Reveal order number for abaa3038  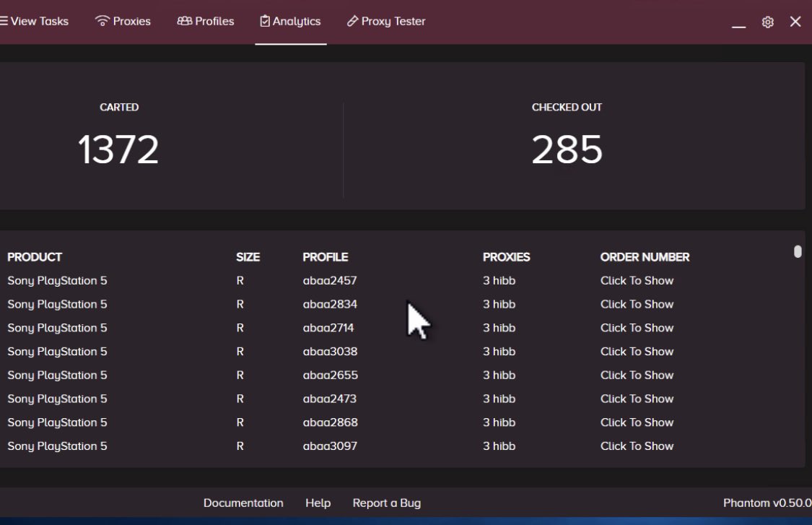click(x=637, y=352)
